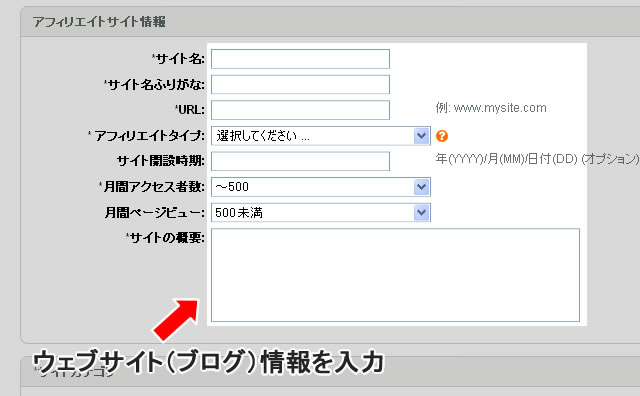Image resolution: width=640 pixels, height=396 pixels.
Task: Open the 月間ページビュー dropdown showing 500未満
Action: (x=320, y=213)
